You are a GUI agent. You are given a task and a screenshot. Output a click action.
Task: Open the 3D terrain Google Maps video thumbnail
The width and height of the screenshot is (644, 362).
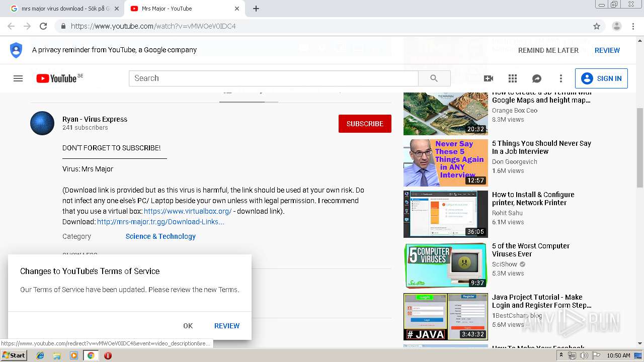point(446,114)
